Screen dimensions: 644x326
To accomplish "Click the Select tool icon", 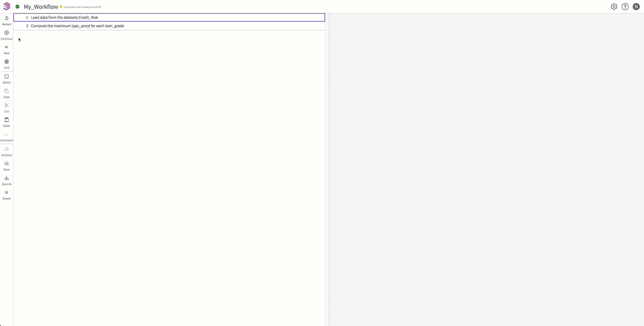I will pyautogui.click(x=7, y=76).
